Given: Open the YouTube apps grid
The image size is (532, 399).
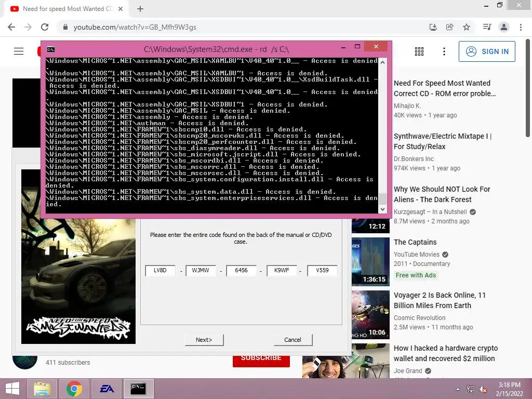Looking at the screenshot, I should click(x=419, y=51).
